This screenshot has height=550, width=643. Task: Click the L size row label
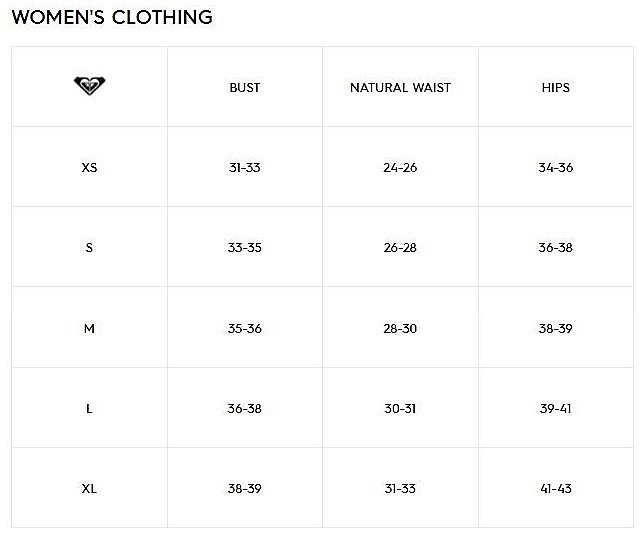click(x=89, y=408)
